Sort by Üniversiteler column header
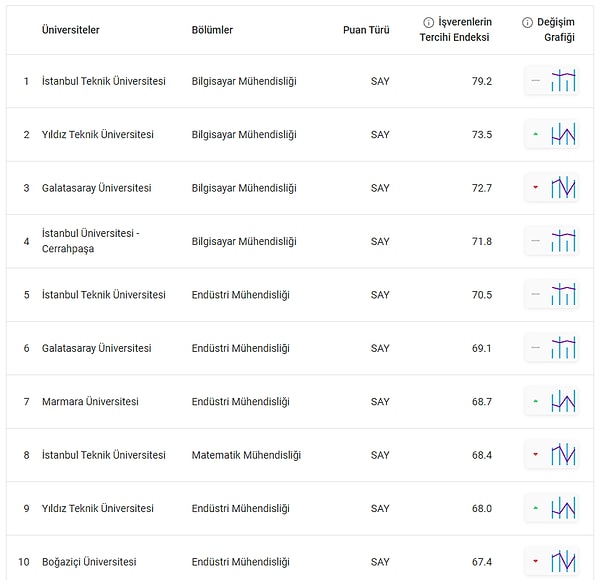The width and height of the screenshot is (600, 580). [x=71, y=30]
